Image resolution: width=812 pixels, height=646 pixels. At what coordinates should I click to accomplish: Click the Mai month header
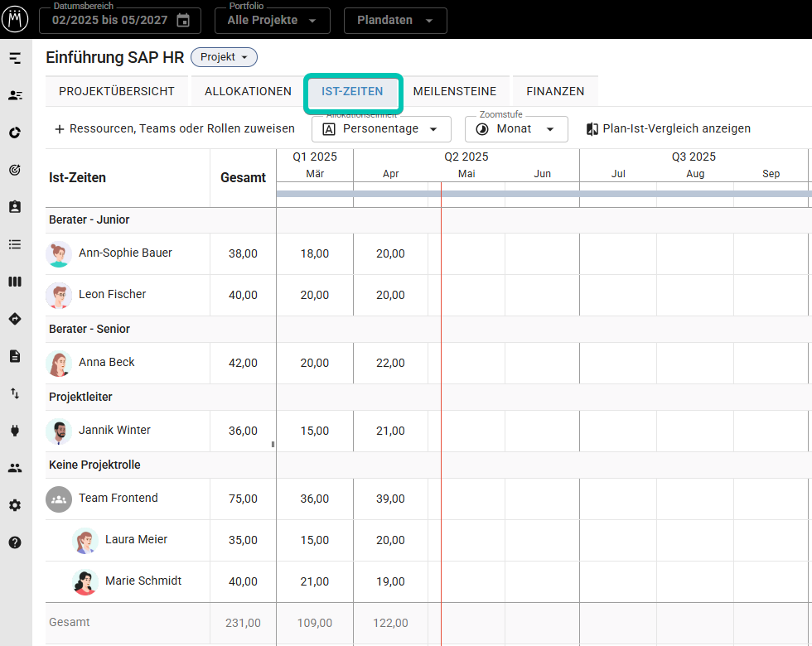coord(466,174)
